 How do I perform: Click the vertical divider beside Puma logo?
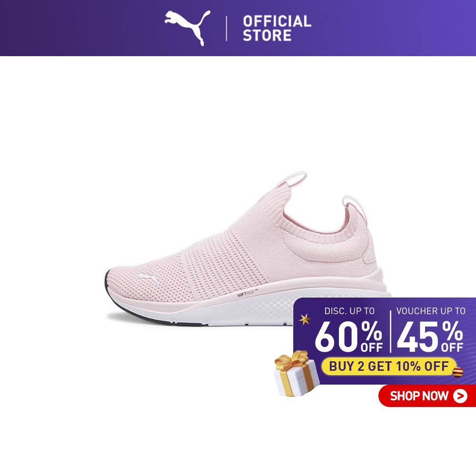227,29
